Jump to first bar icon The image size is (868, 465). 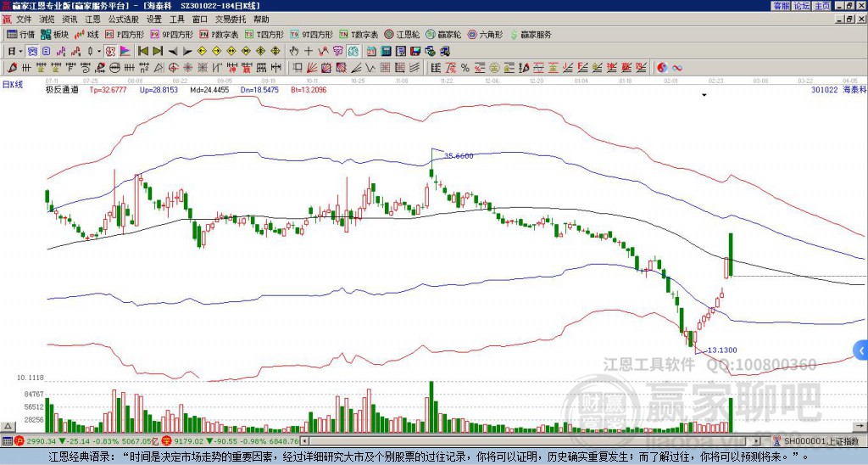[142, 52]
